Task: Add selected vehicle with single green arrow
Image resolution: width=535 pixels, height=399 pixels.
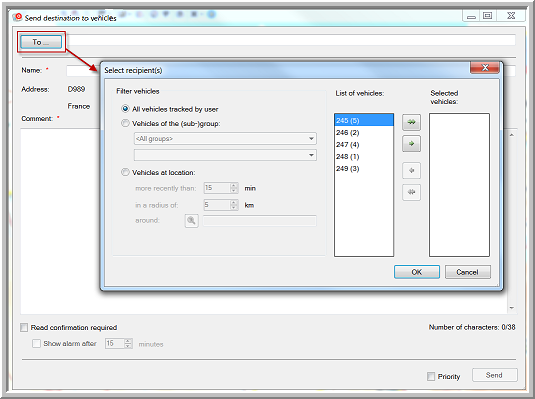Action: click(x=411, y=144)
